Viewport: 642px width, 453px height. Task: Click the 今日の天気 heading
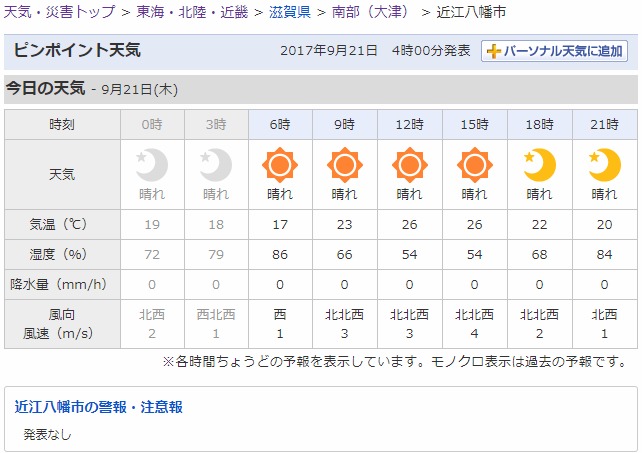[x=45, y=88]
